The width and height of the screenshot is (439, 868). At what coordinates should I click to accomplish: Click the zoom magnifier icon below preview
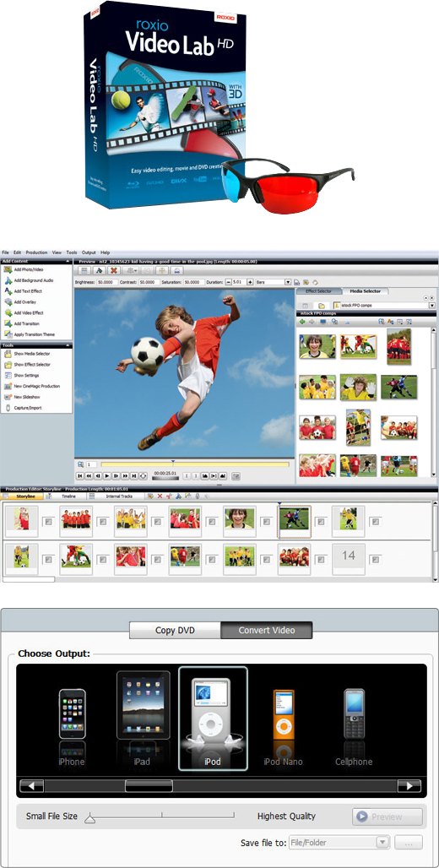pyautogui.click(x=81, y=464)
